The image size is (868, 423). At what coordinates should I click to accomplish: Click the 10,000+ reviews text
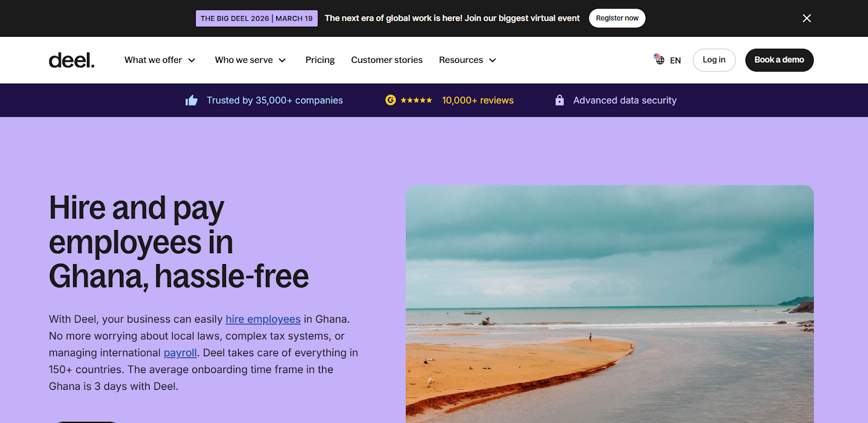pos(478,100)
